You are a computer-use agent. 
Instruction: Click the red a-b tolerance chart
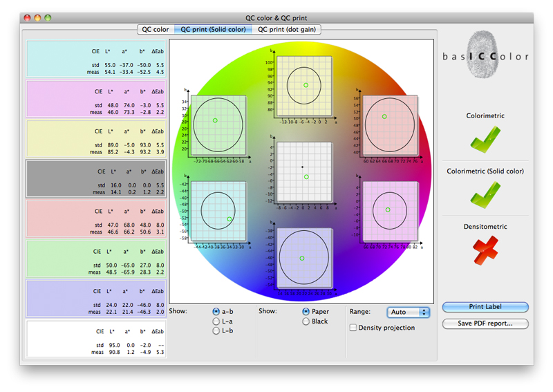coord(390,125)
